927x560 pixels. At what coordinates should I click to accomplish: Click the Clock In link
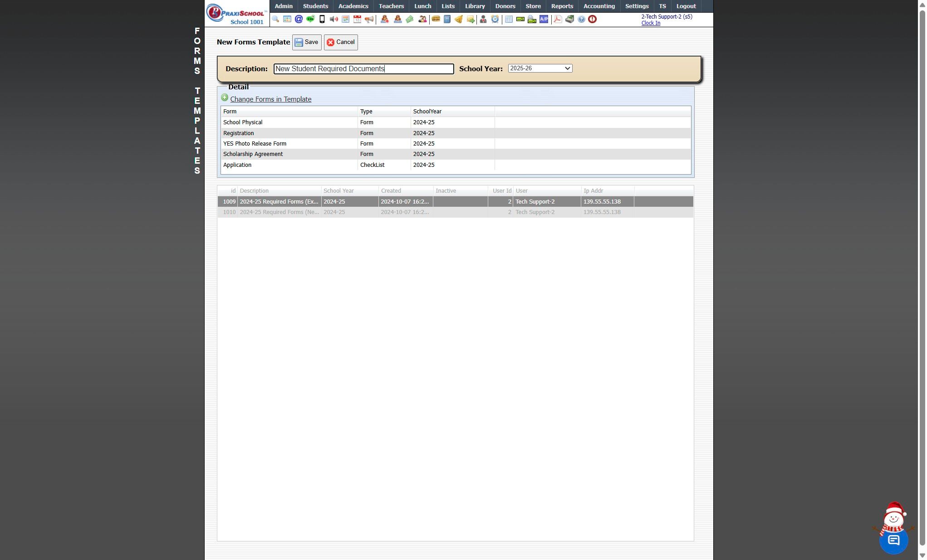(x=651, y=23)
